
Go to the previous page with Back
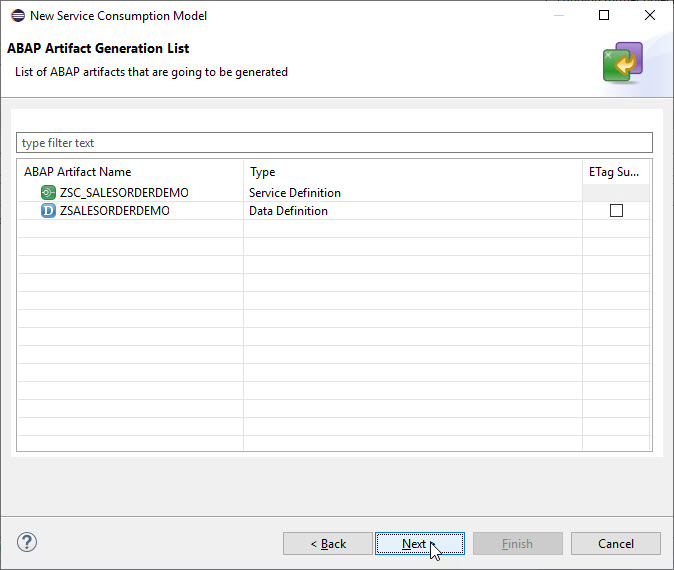click(x=328, y=543)
